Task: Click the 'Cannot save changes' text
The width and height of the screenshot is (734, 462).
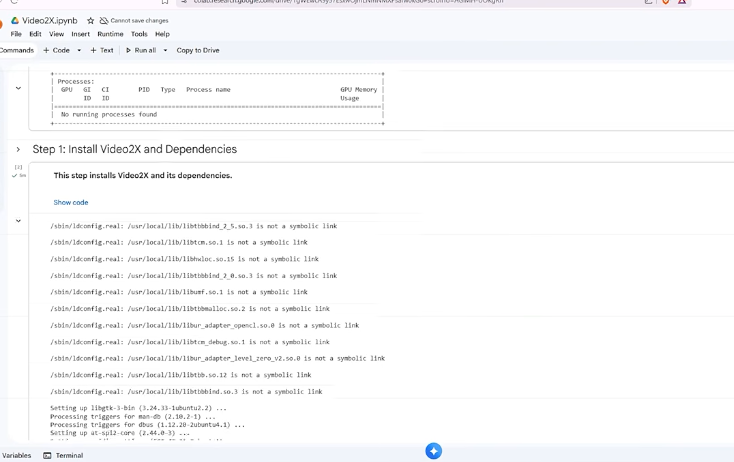Action: 139,21
